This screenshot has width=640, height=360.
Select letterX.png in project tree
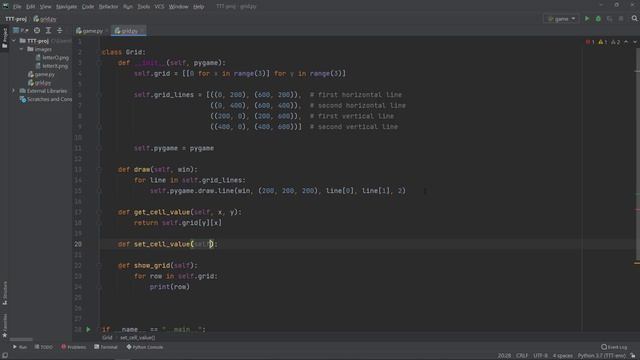pyautogui.click(x=52, y=66)
